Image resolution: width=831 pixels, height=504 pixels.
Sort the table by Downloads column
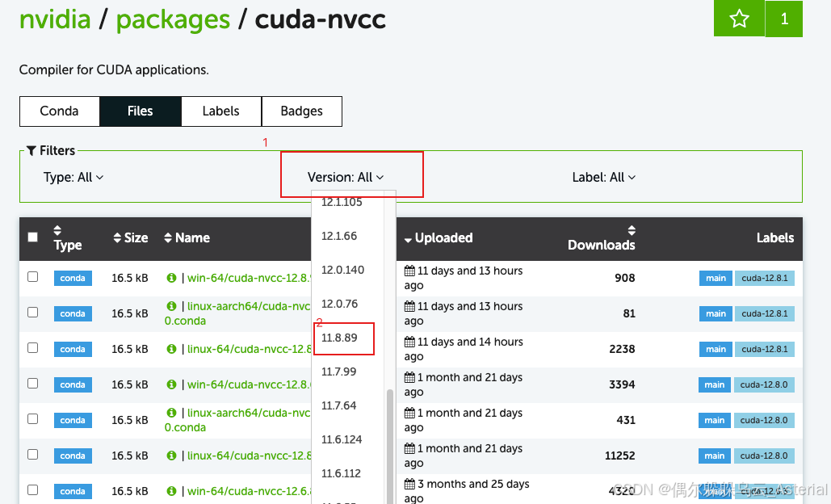coord(602,238)
